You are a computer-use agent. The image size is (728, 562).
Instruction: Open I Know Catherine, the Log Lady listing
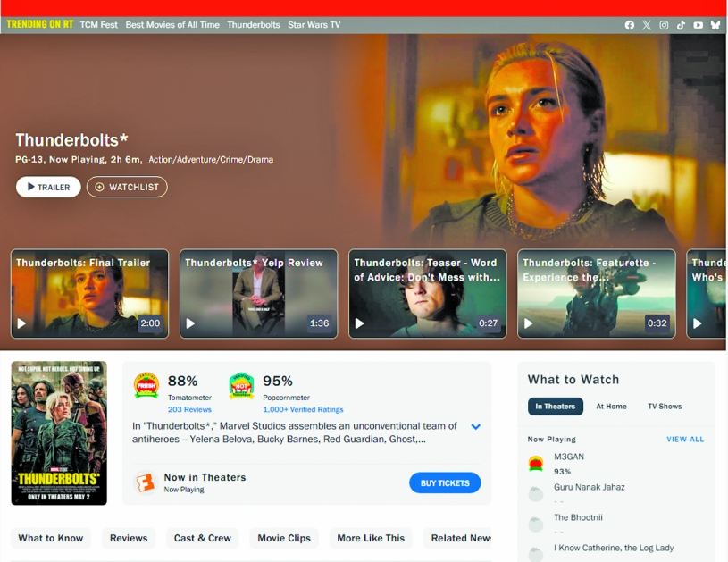pos(614,548)
